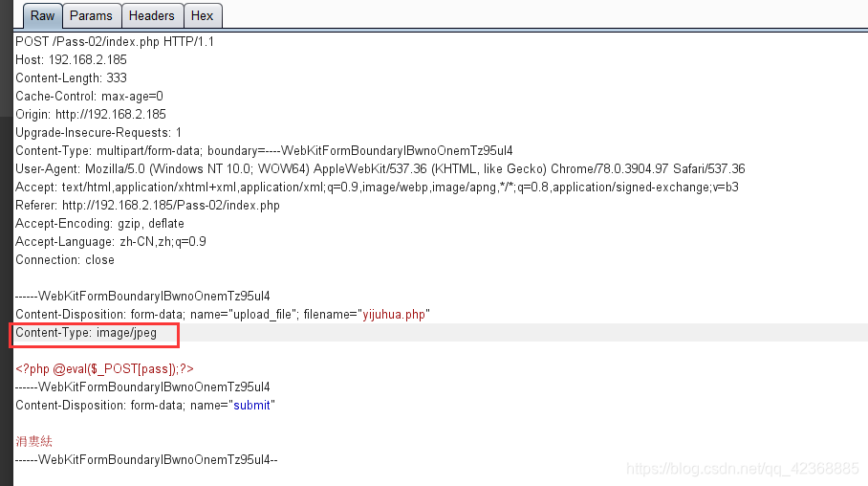Click name="upload_file" in Content-Disposition line

[244, 315]
